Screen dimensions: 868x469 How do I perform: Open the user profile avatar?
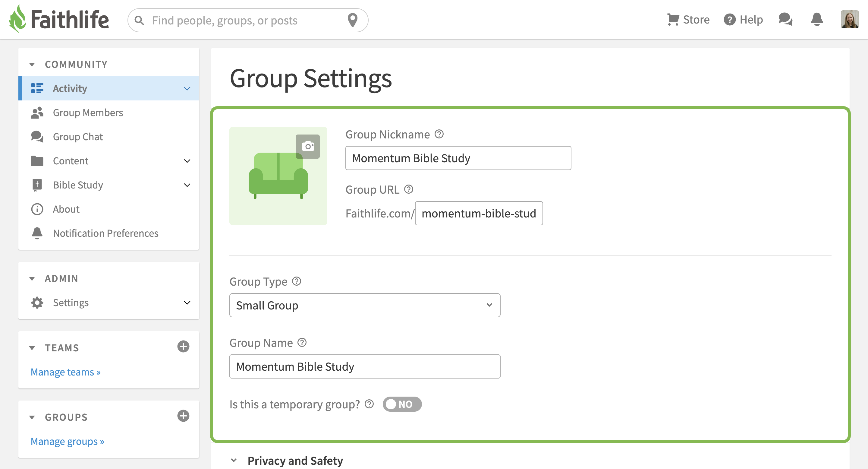click(x=850, y=20)
